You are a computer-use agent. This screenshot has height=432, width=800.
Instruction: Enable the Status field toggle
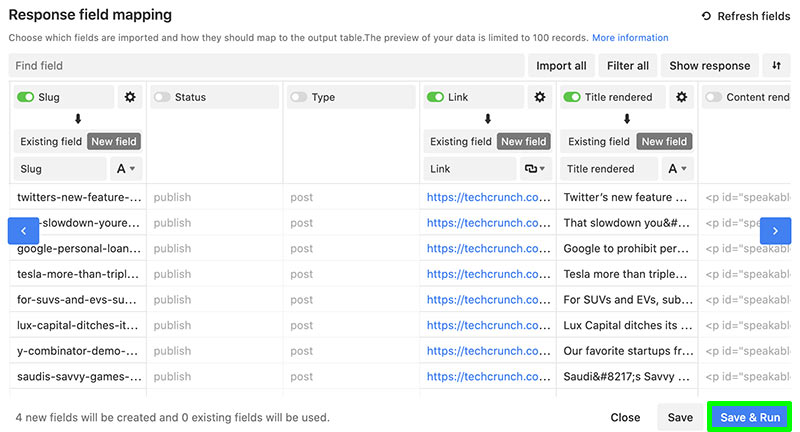(162, 97)
